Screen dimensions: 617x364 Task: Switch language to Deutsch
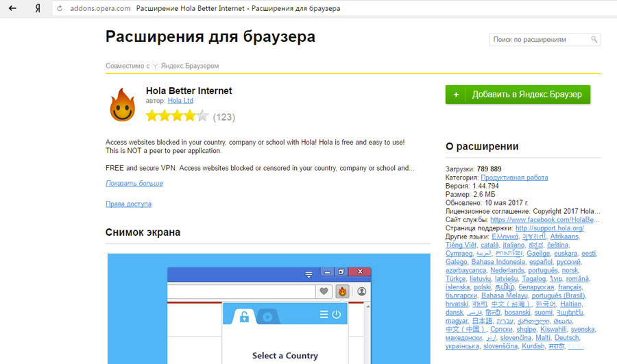point(567,338)
